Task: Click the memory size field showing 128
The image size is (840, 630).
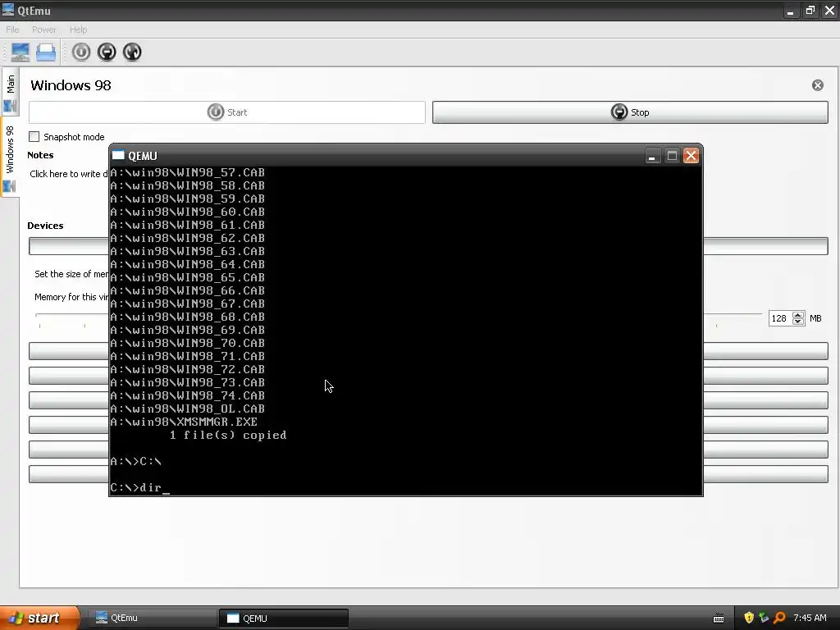Action: (780, 318)
